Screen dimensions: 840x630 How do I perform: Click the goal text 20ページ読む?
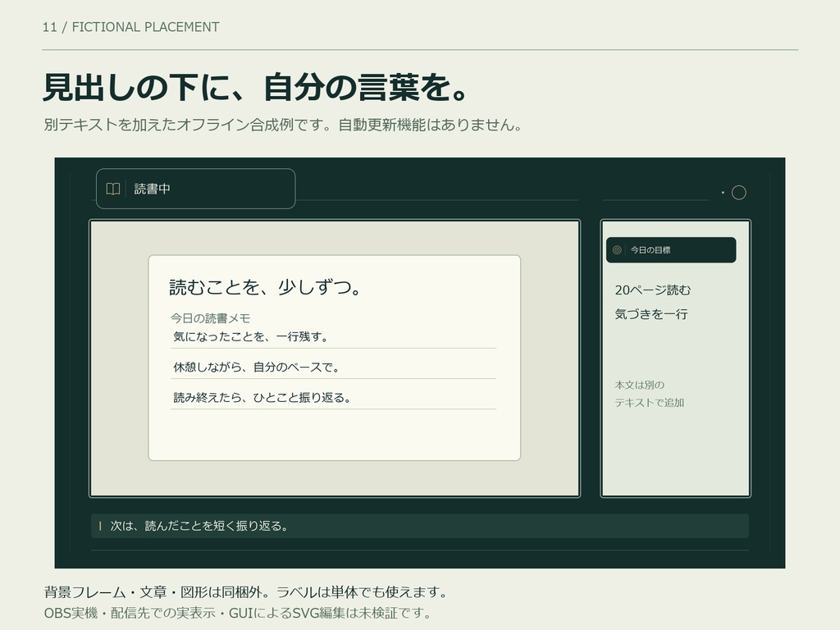[x=652, y=290]
